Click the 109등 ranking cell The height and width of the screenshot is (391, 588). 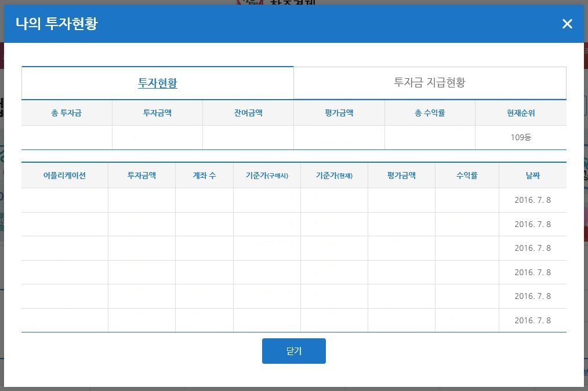pyautogui.click(x=521, y=138)
